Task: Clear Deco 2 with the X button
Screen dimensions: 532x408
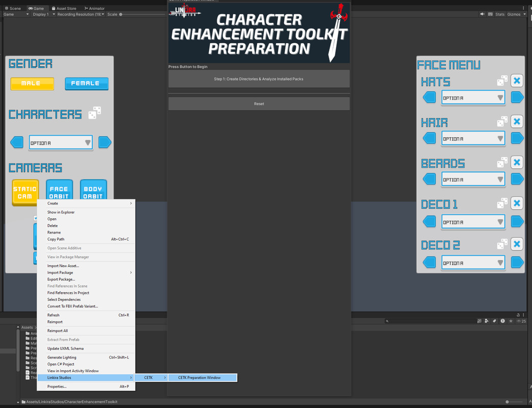Action: [x=517, y=244]
